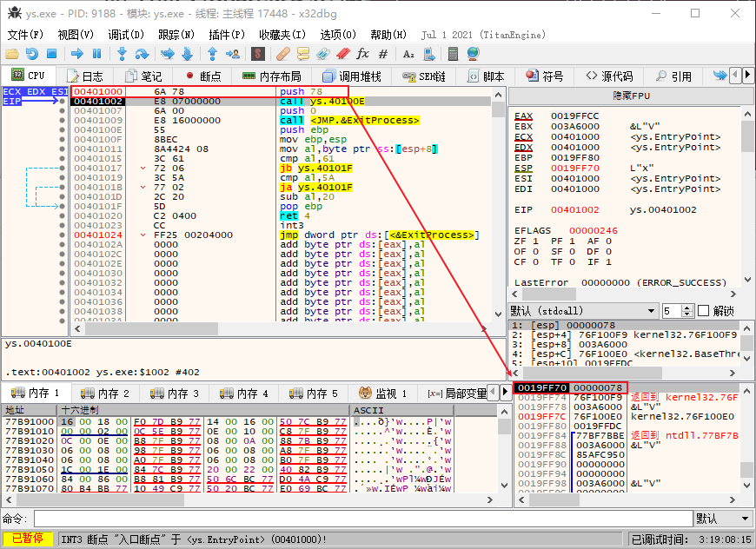Run the program with the arrow icon
756x549 pixels.
click(76, 54)
